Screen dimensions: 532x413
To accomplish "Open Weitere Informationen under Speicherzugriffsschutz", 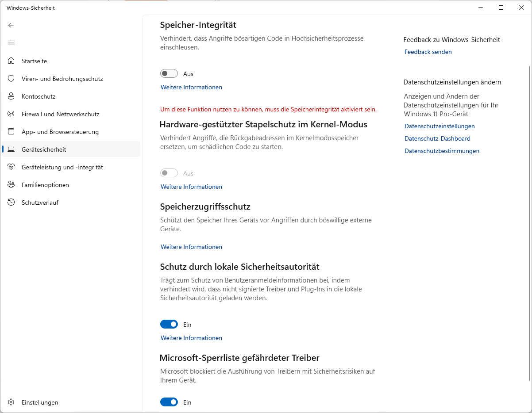I will click(x=191, y=247).
